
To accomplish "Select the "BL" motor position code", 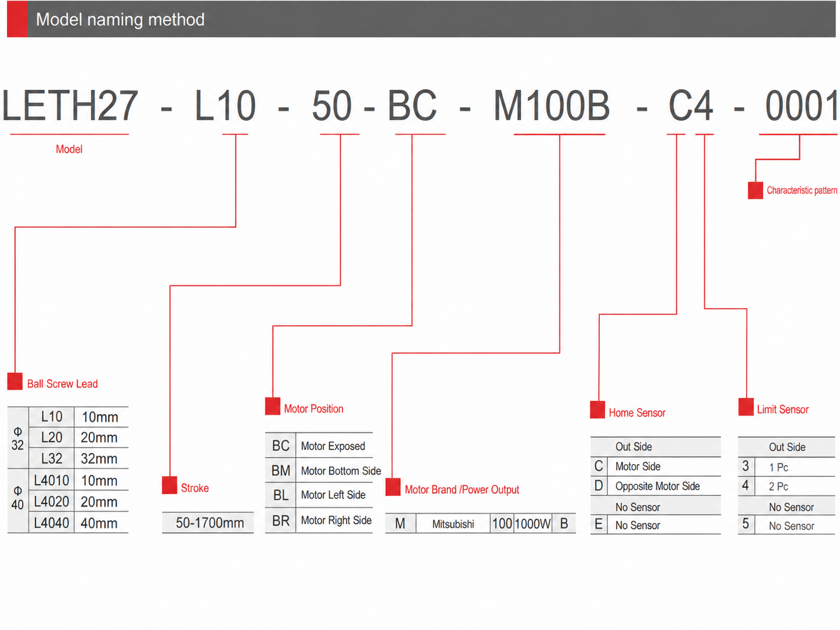I will coord(281,495).
